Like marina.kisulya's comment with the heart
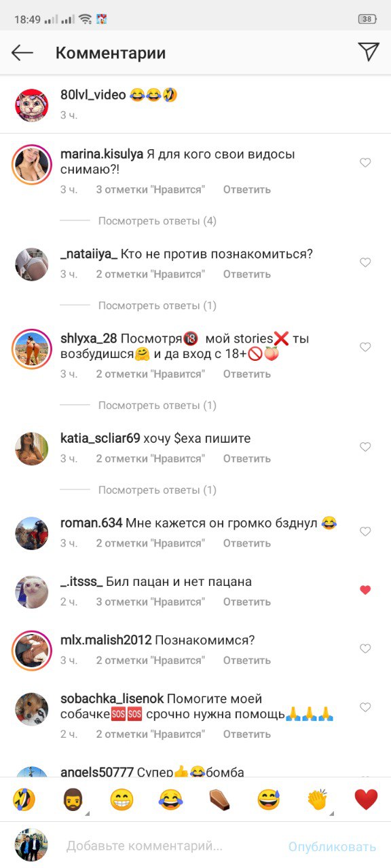This screenshot has width=391, height=868. coord(365,163)
